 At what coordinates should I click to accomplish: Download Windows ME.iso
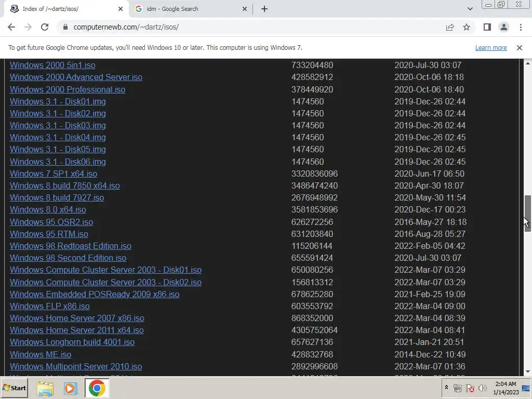41,354
